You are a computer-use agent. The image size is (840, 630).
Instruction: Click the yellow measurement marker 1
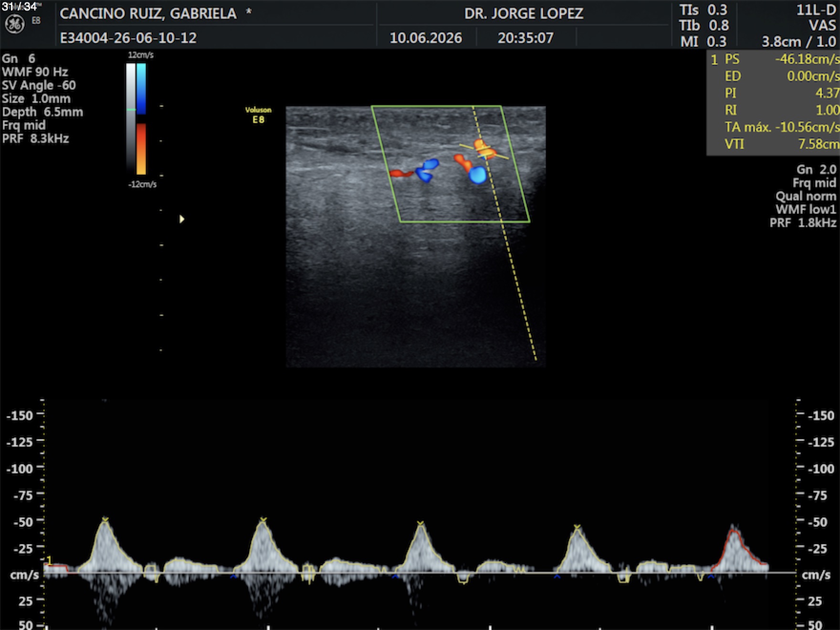point(49,561)
